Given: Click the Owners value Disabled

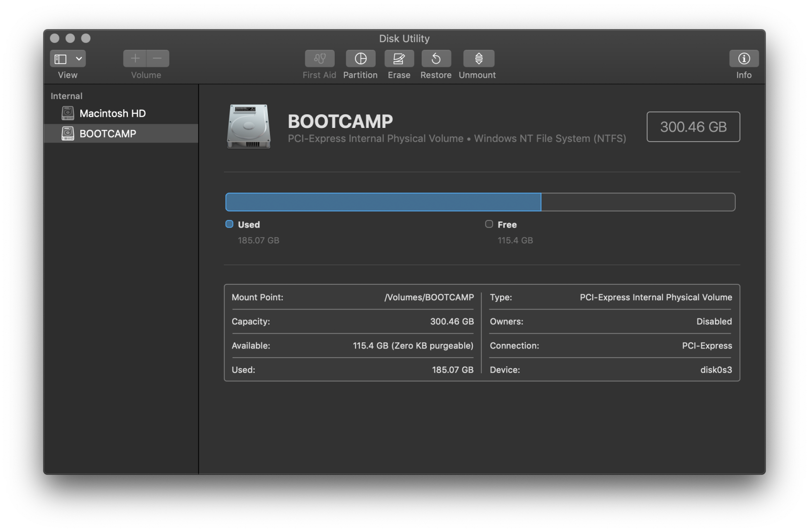Looking at the screenshot, I should [x=714, y=322].
